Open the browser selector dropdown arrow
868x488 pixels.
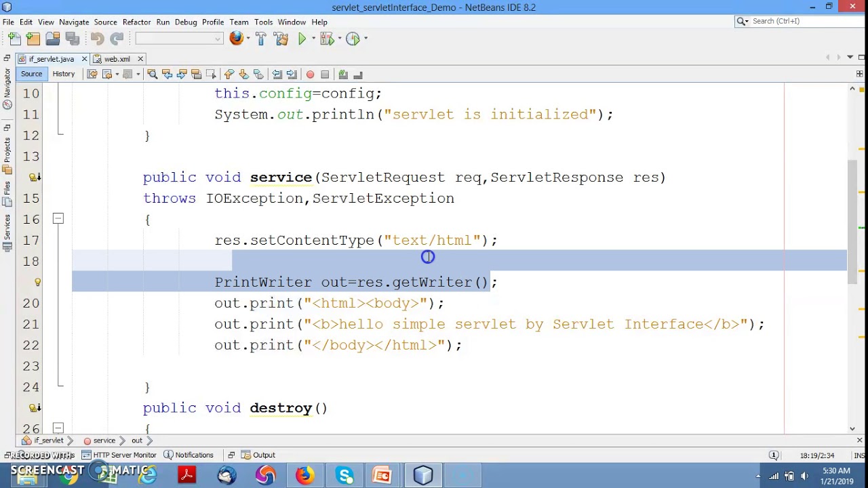[247, 39]
